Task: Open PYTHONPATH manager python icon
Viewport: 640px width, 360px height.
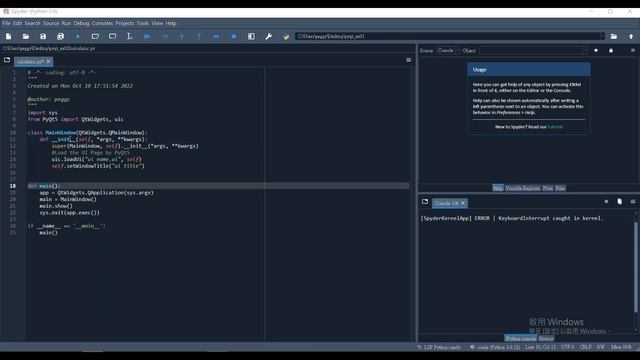Action: click(x=286, y=36)
